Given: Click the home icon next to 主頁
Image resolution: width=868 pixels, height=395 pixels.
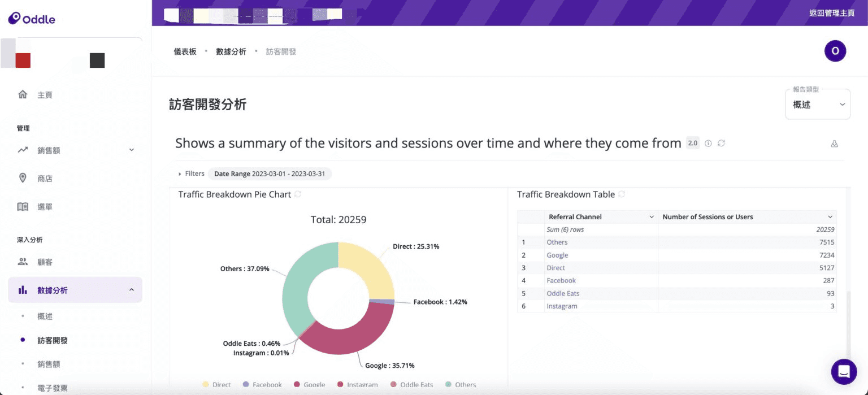Looking at the screenshot, I should (23, 94).
